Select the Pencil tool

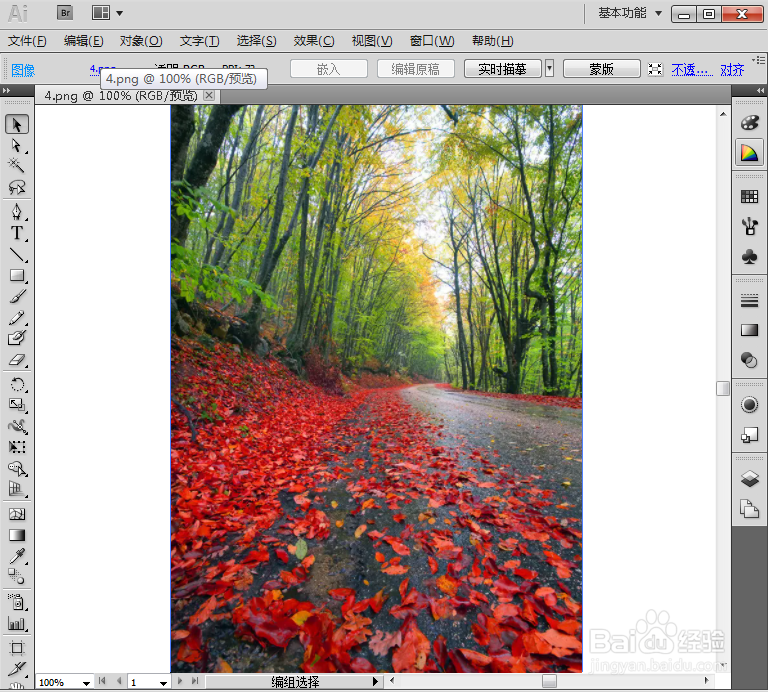click(17, 317)
